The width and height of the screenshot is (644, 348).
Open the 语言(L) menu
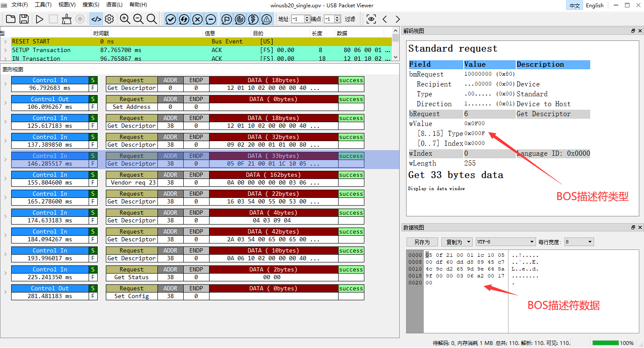click(114, 5)
